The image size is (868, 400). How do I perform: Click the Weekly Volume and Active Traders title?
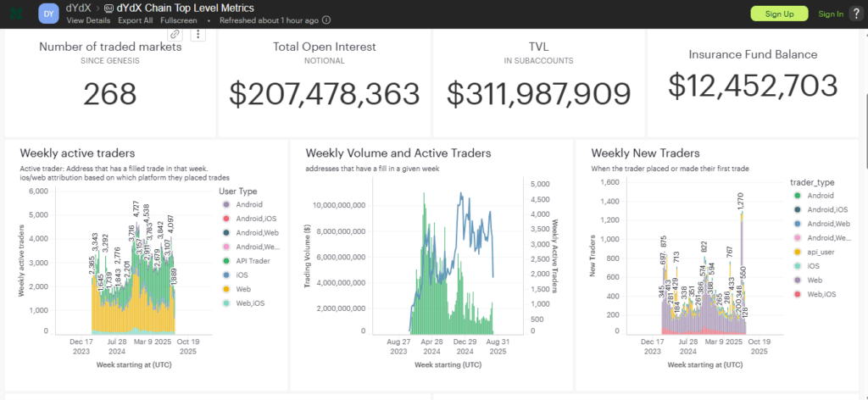pos(398,153)
